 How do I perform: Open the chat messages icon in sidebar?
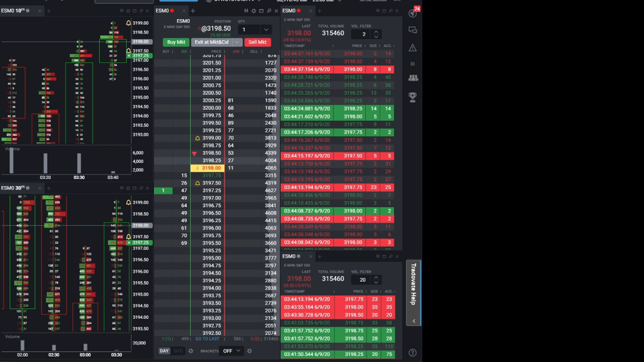(413, 30)
